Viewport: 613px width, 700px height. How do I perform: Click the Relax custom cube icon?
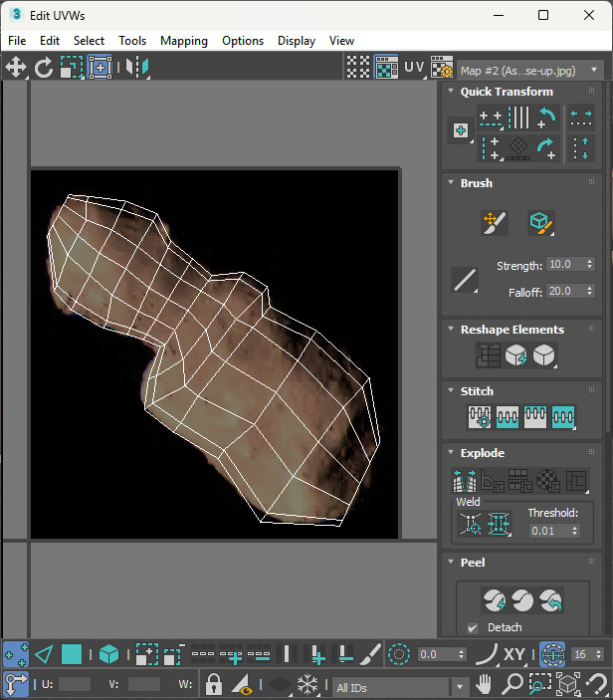pyautogui.click(x=544, y=355)
